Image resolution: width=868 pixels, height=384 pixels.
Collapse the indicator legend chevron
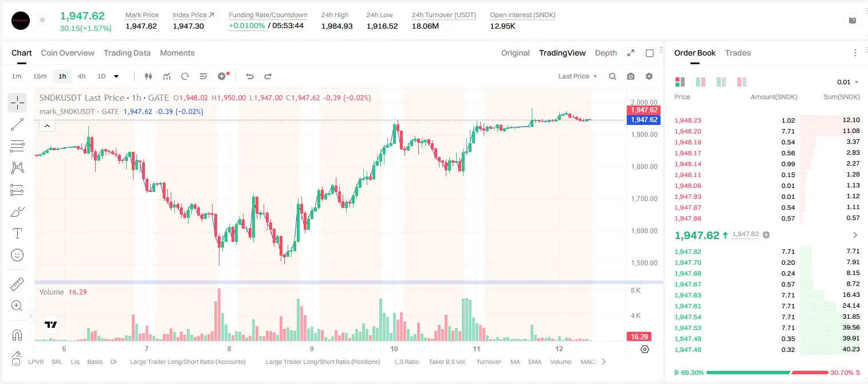point(47,126)
